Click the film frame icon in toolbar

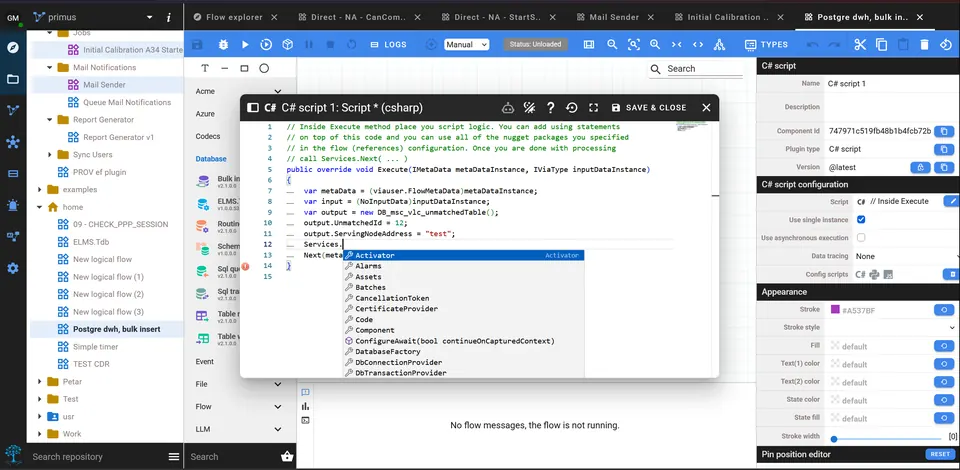point(589,44)
